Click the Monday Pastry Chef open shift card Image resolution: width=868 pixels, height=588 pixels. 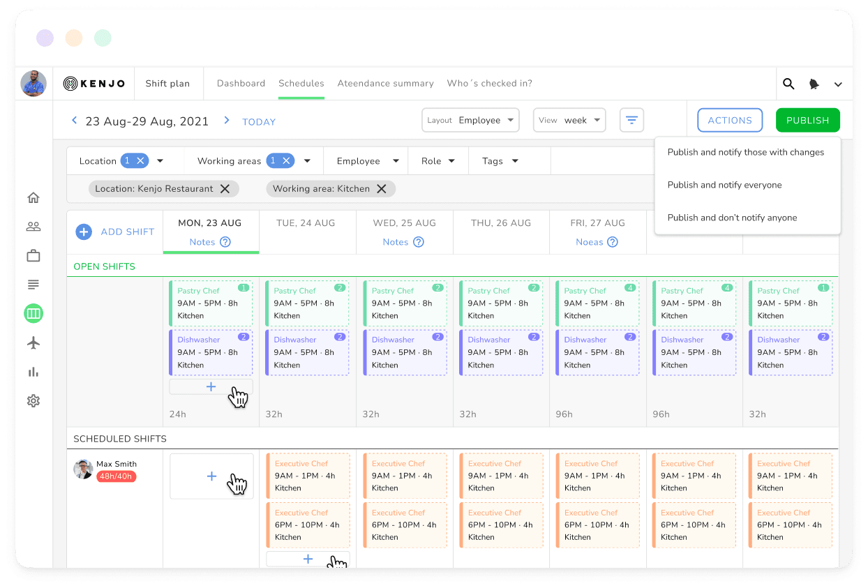(211, 303)
